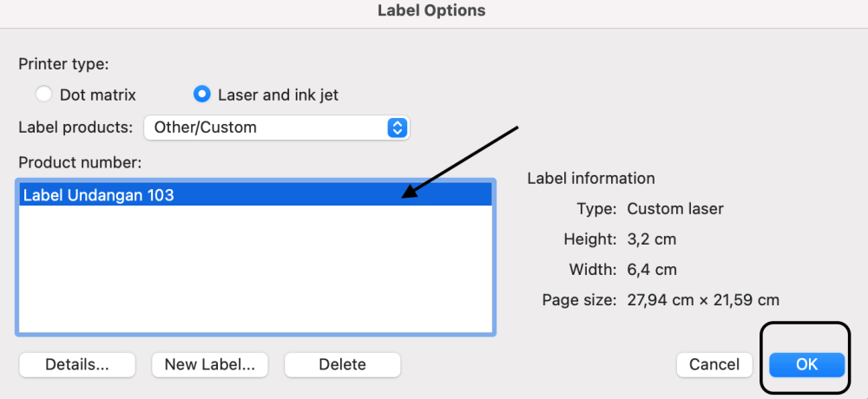
Task: Click the Page size value text
Action: pos(703,300)
